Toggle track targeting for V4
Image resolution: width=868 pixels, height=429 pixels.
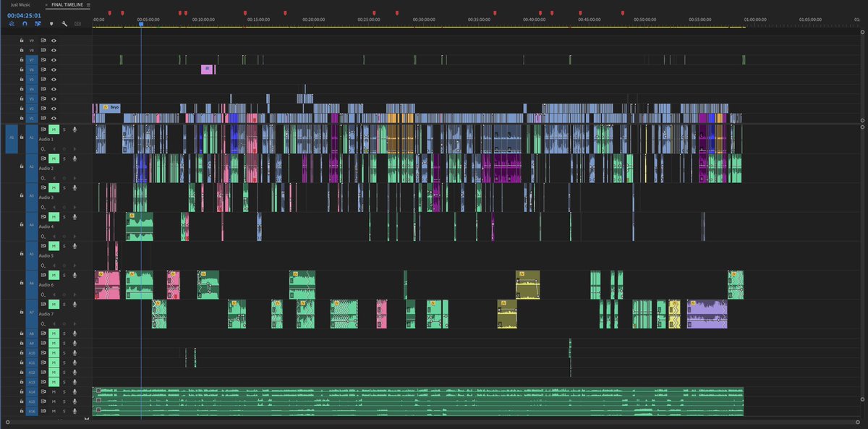(x=31, y=89)
